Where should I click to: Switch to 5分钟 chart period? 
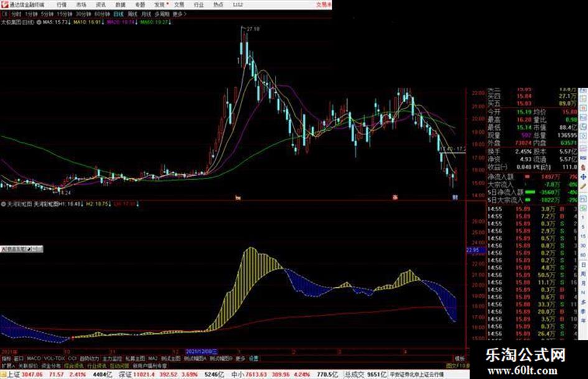click(x=47, y=14)
